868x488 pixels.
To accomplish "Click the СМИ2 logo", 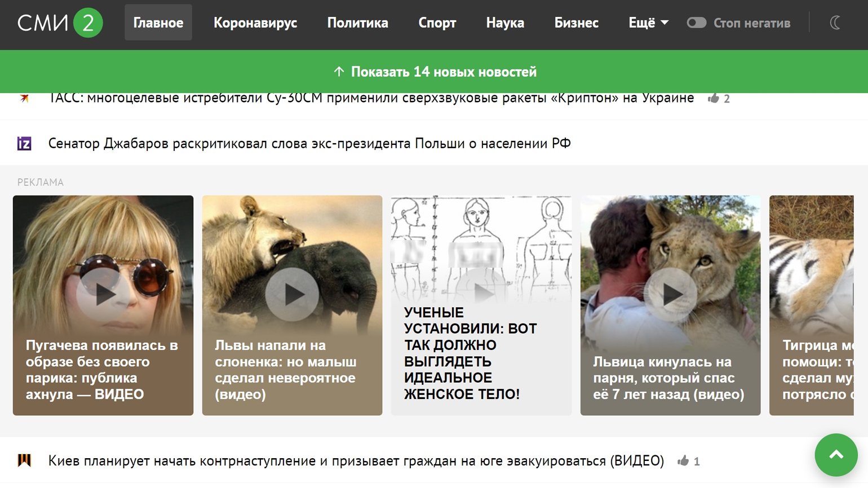I will [60, 23].
